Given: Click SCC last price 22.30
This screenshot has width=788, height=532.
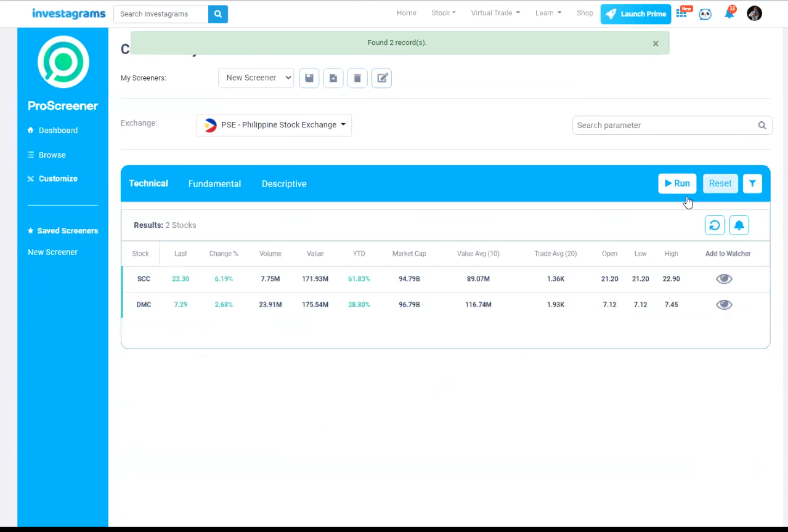Looking at the screenshot, I should click(181, 279).
